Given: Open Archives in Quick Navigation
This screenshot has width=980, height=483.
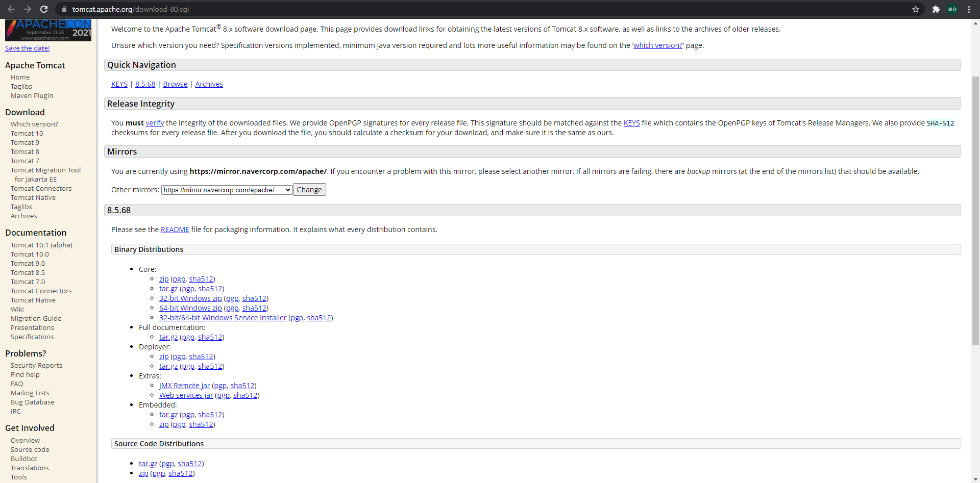Looking at the screenshot, I should coord(209,84).
